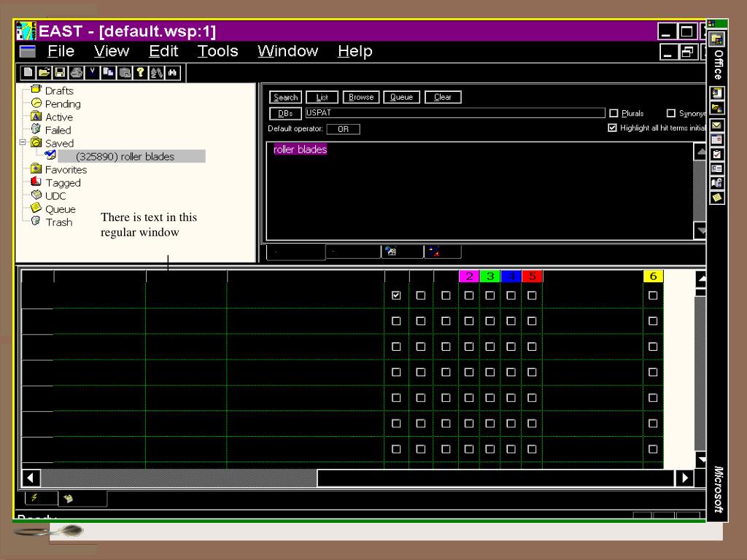Screen dimensions: 747x560
Task: Toggle the Default operator OR button
Action: point(344,129)
